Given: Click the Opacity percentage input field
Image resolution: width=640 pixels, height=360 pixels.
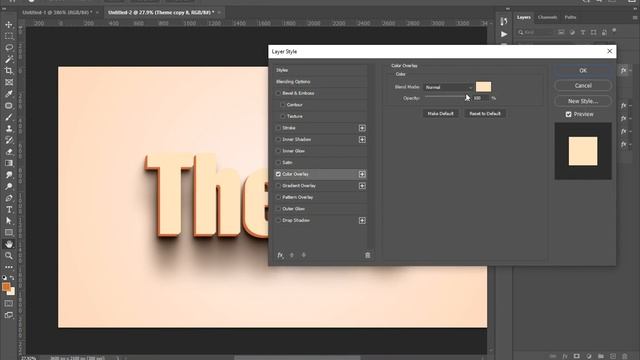Looking at the screenshot, I should point(481,98).
